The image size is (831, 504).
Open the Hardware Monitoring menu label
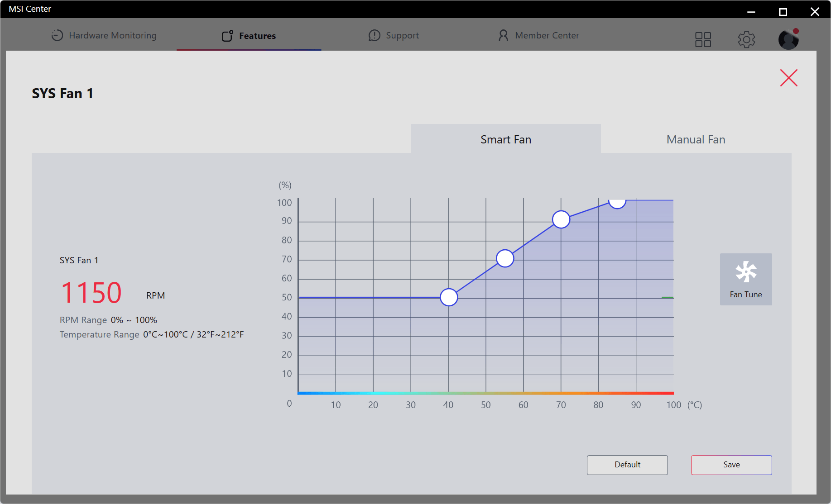click(113, 35)
